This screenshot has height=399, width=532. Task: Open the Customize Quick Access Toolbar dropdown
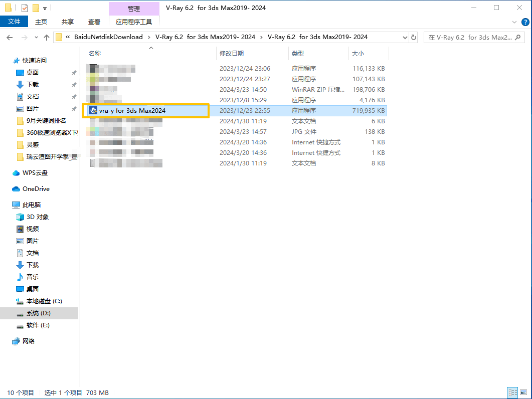click(x=45, y=8)
